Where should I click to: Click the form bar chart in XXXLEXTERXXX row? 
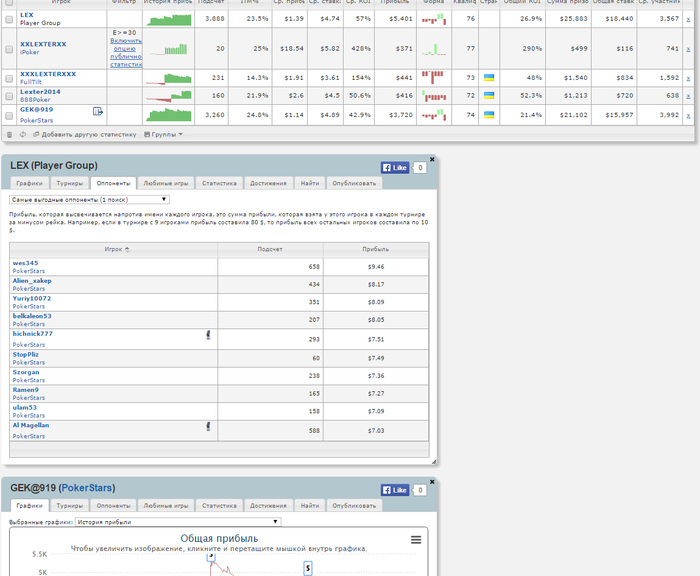coord(434,78)
